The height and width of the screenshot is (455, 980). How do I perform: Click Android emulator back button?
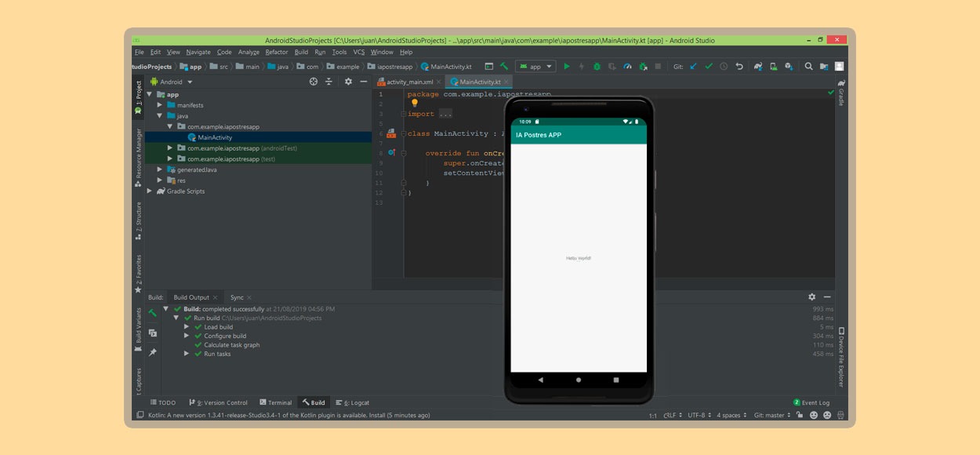pyautogui.click(x=540, y=380)
